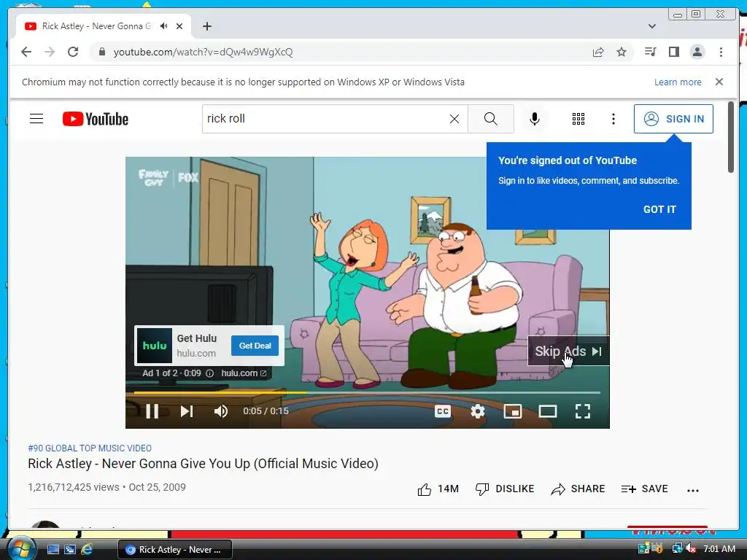Enable miniplayer mode

[x=513, y=411]
